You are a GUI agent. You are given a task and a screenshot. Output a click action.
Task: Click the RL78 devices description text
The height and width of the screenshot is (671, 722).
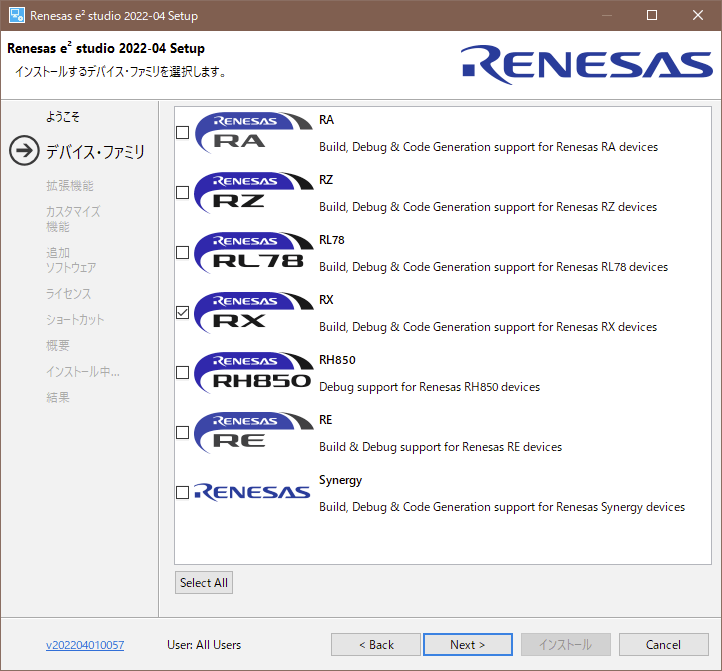[494, 267]
